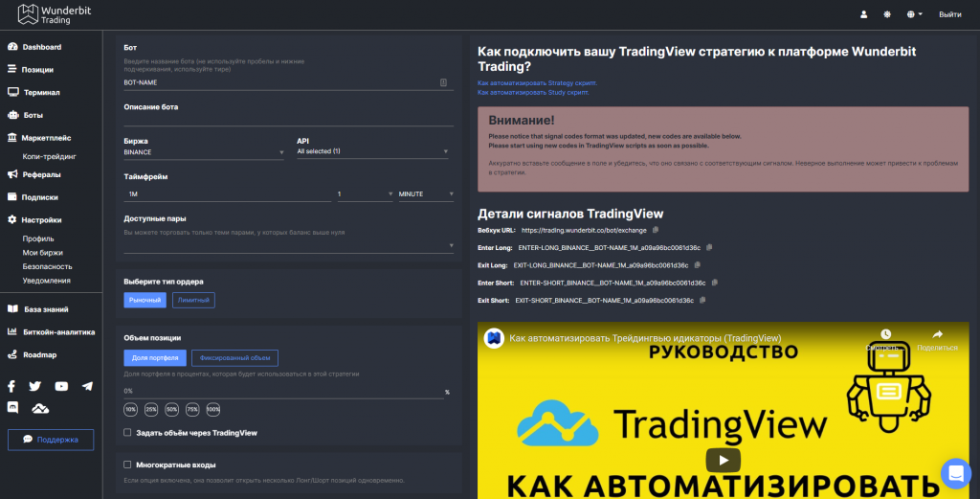
Task: Enable Многократные входы checkbox
Action: [127, 465]
